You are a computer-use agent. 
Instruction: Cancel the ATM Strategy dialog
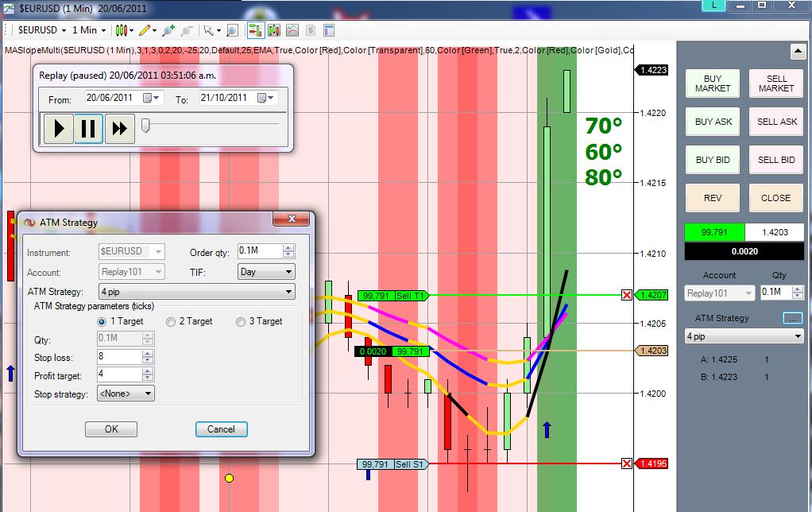pyautogui.click(x=221, y=429)
